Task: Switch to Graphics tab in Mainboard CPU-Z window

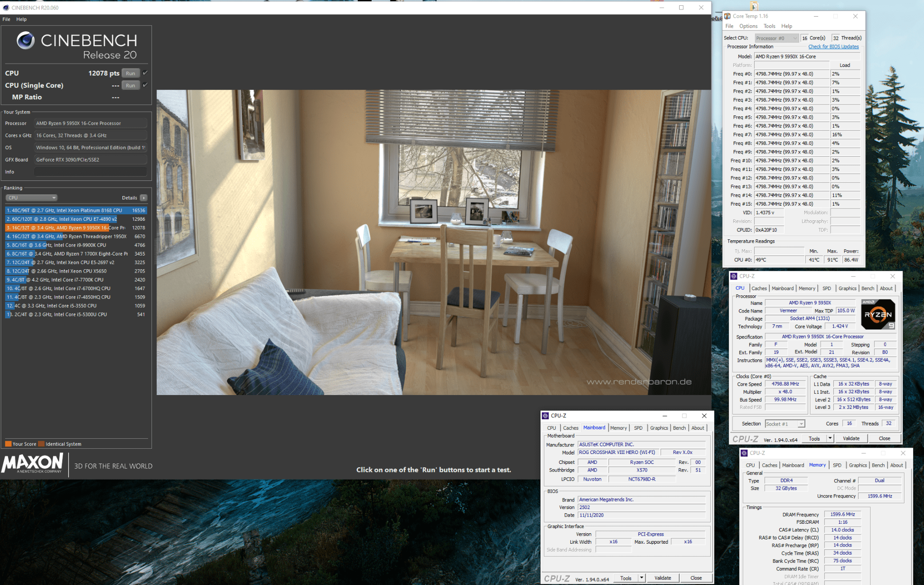Action: coord(659,428)
